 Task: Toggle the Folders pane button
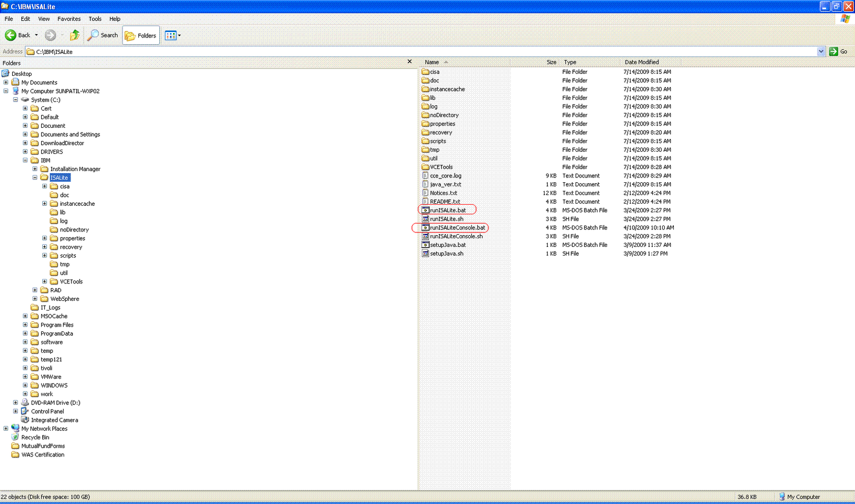(141, 35)
